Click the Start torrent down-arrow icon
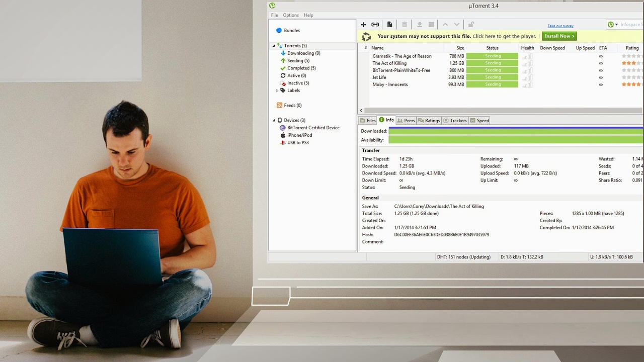Viewport: 644px width, 362px height. pos(420,25)
